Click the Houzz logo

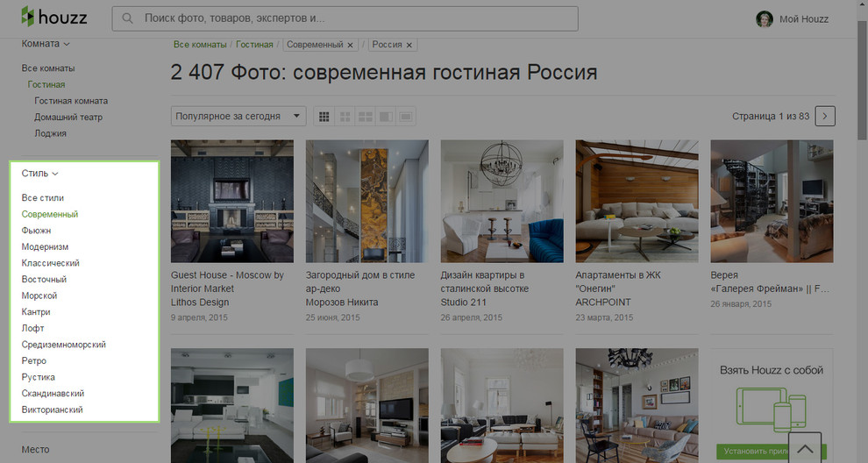click(x=53, y=17)
